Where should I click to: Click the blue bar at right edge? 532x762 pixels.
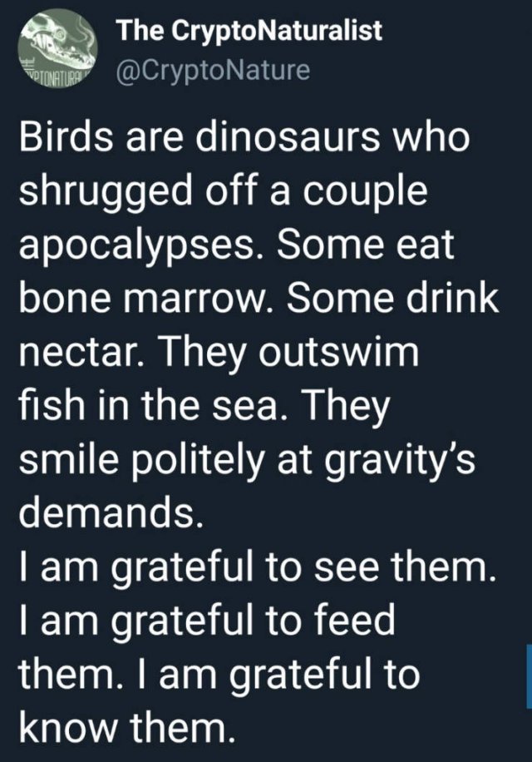tap(529, 677)
